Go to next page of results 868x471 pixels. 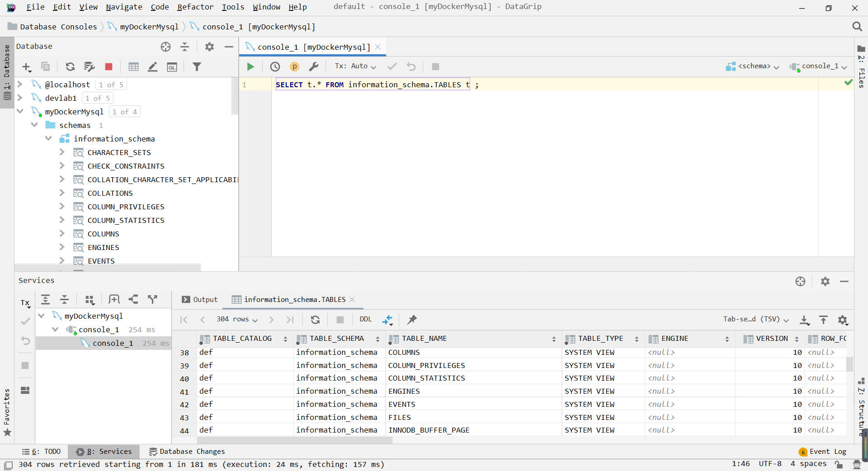pyautogui.click(x=271, y=320)
